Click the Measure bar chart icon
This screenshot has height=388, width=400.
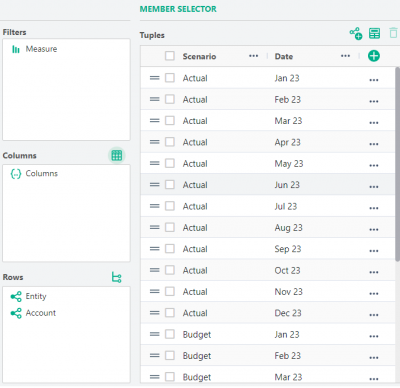coord(16,49)
